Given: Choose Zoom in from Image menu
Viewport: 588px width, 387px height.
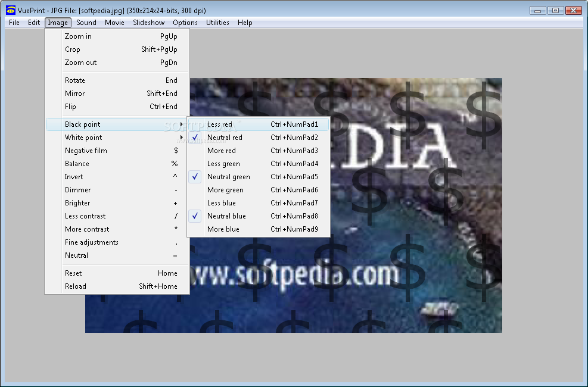Looking at the screenshot, I should coord(117,36).
